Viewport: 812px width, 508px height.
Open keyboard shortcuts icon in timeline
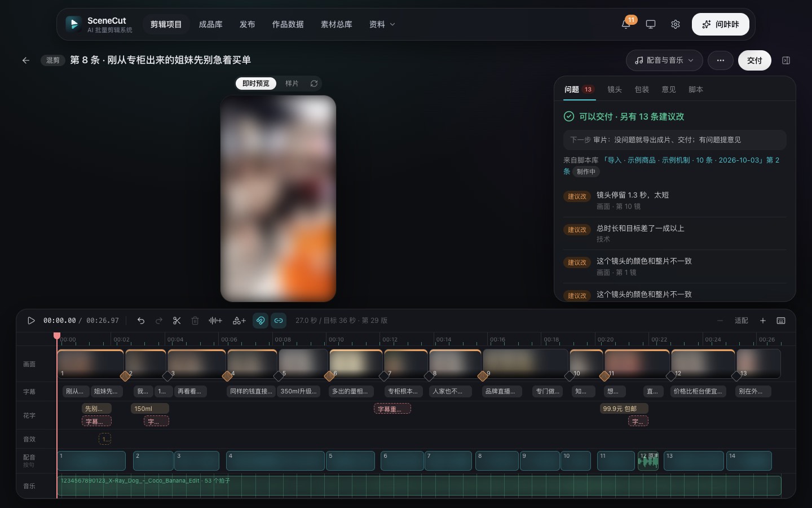pos(781,321)
